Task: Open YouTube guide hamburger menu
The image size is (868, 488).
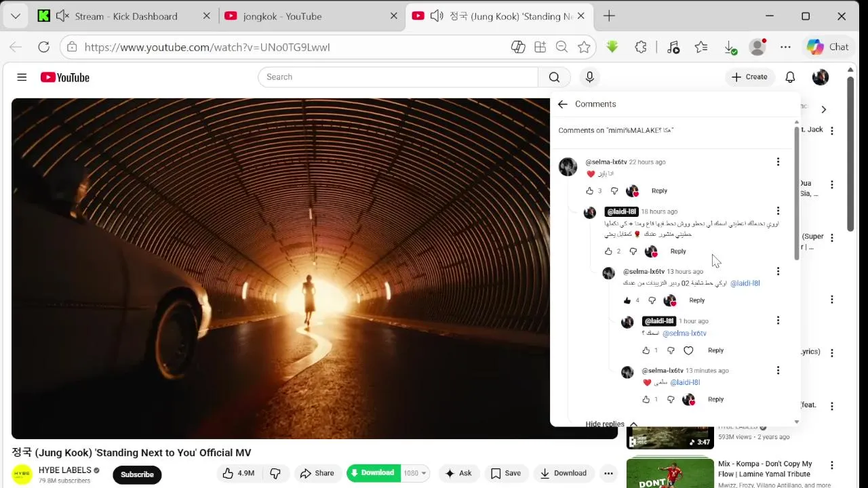Action: (x=22, y=77)
